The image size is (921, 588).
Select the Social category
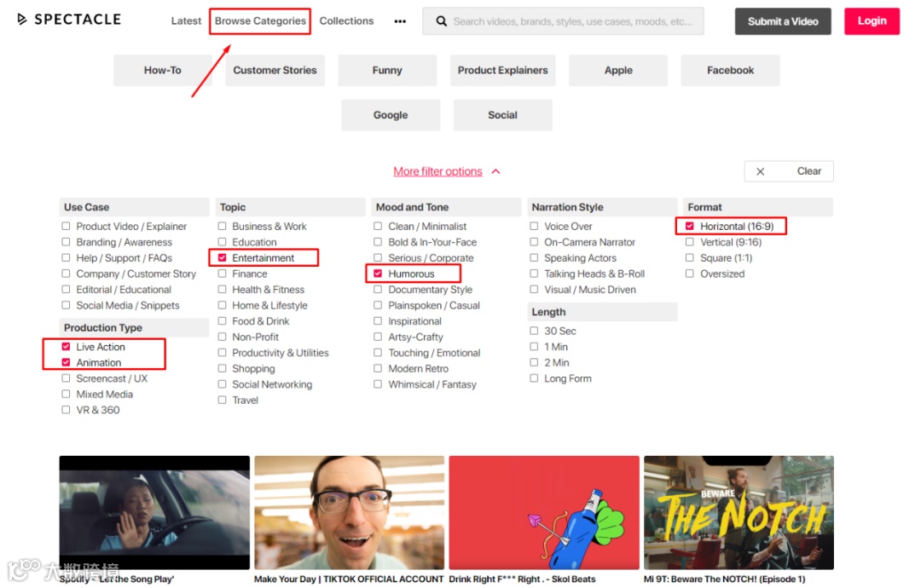click(x=503, y=115)
